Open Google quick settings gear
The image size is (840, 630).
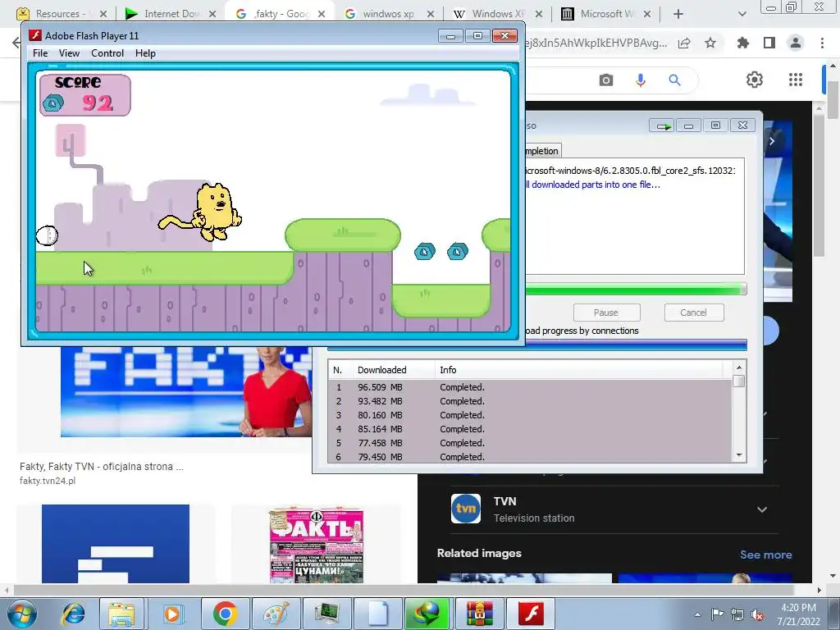click(x=755, y=80)
